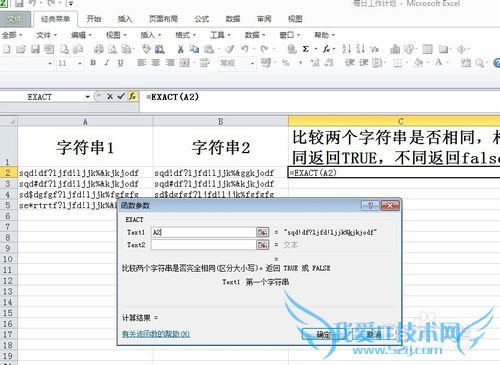Insert a chart using the bar chart icon

(395, 49)
